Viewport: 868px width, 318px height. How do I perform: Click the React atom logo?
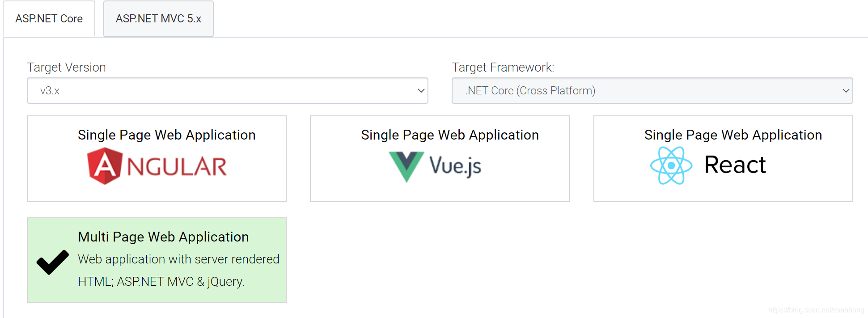click(671, 165)
